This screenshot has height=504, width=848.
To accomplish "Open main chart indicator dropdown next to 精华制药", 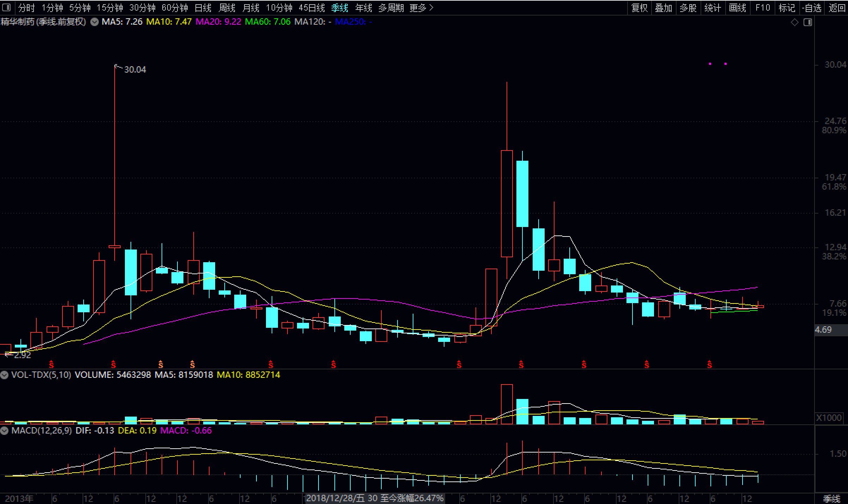I will click(94, 22).
